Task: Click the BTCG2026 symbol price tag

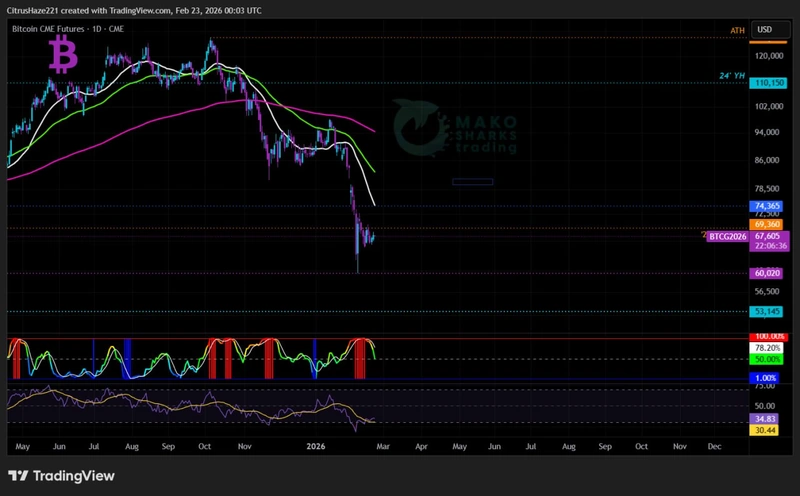Action: pos(727,237)
